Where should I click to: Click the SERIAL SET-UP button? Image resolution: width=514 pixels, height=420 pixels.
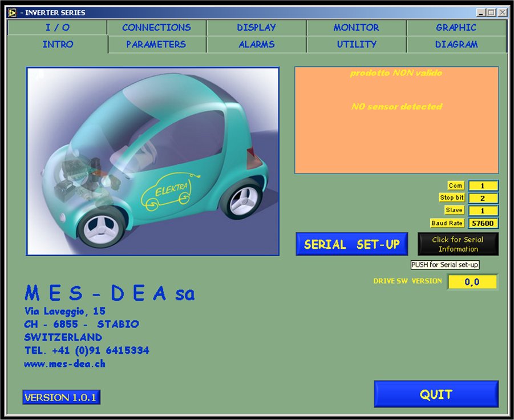[x=352, y=244]
